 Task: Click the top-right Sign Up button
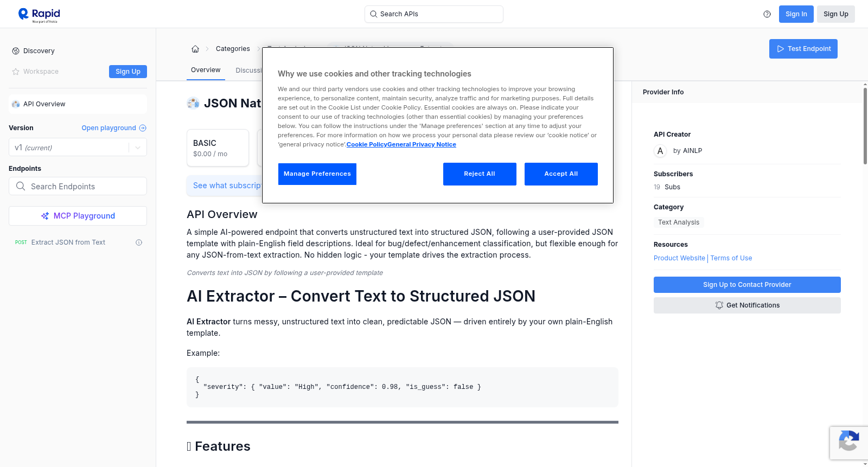click(x=835, y=14)
